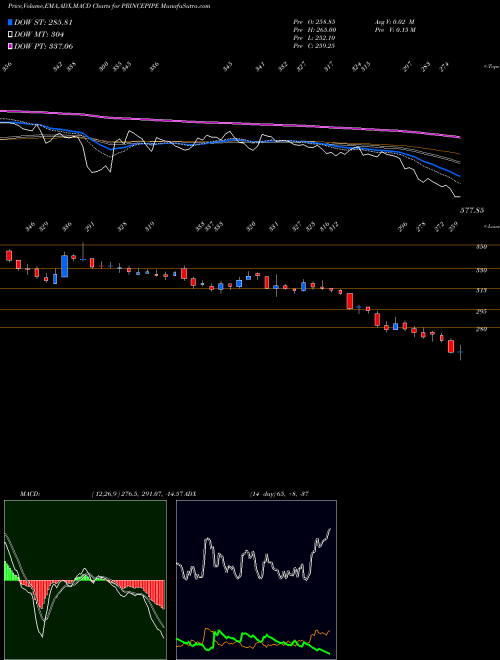Click the 313 price level label
Image resolution: width=500 pixels, height=660 pixels.
point(481,290)
